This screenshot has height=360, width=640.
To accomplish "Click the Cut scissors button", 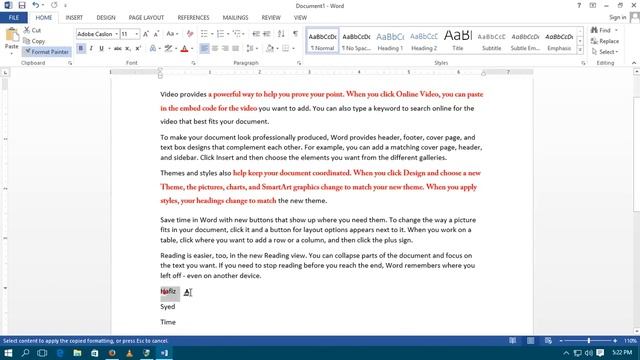I will pyautogui.click(x=32, y=30).
